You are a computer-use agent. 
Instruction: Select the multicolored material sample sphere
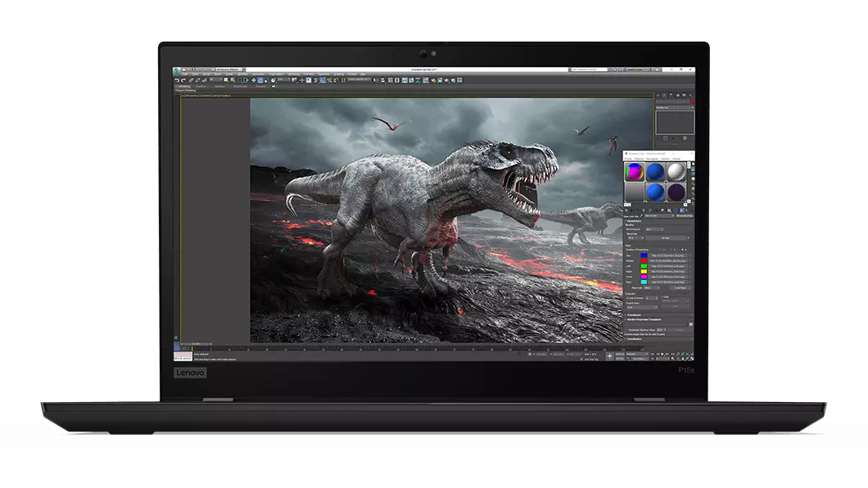click(x=634, y=172)
